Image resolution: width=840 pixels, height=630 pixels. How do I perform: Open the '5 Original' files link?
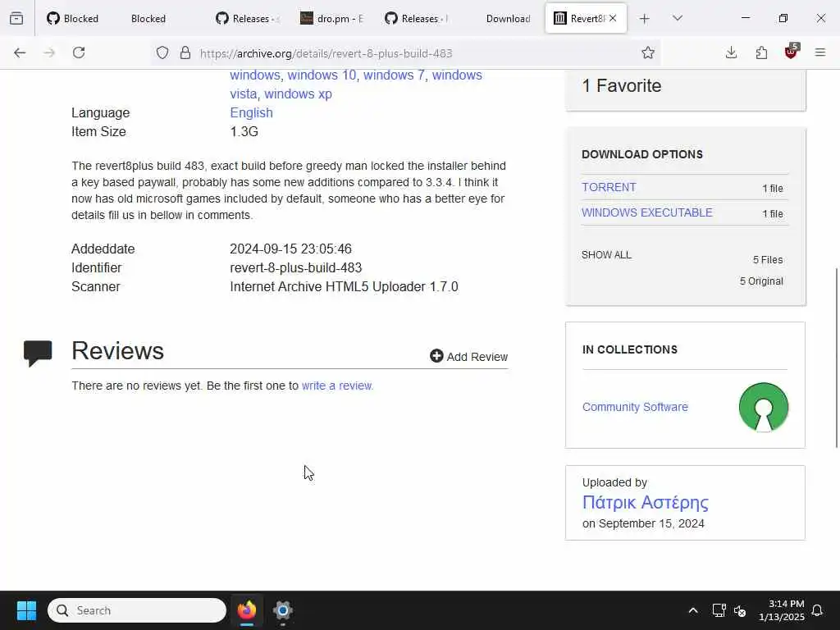coord(761,281)
